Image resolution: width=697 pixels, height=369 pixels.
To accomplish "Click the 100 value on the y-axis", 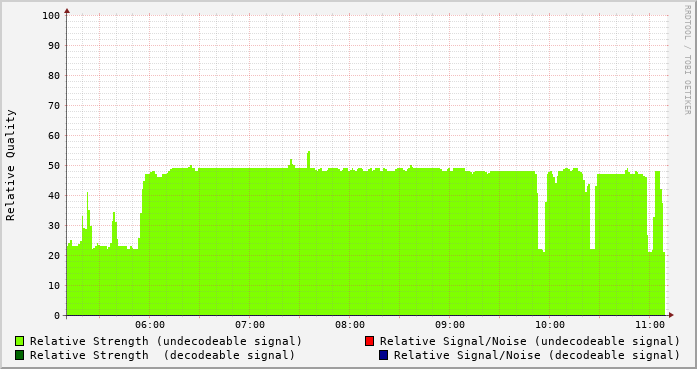I will tap(51, 16).
